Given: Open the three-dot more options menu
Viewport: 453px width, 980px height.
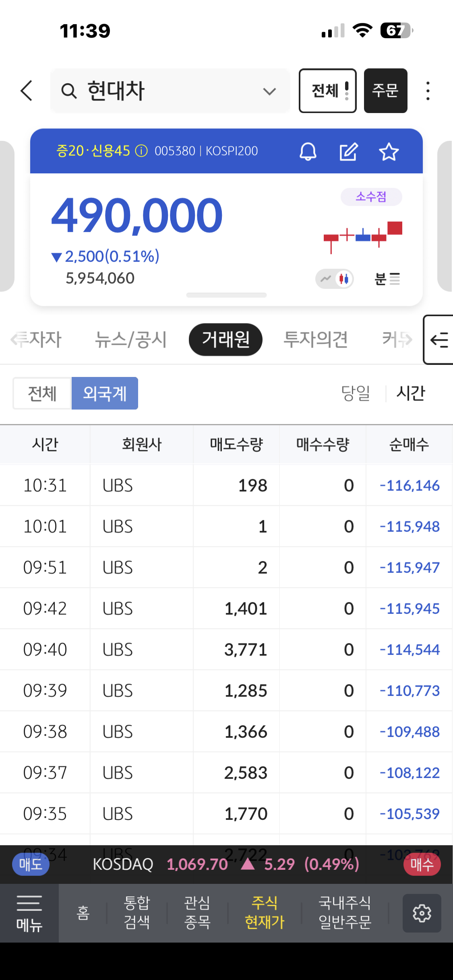Looking at the screenshot, I should pyautogui.click(x=428, y=91).
